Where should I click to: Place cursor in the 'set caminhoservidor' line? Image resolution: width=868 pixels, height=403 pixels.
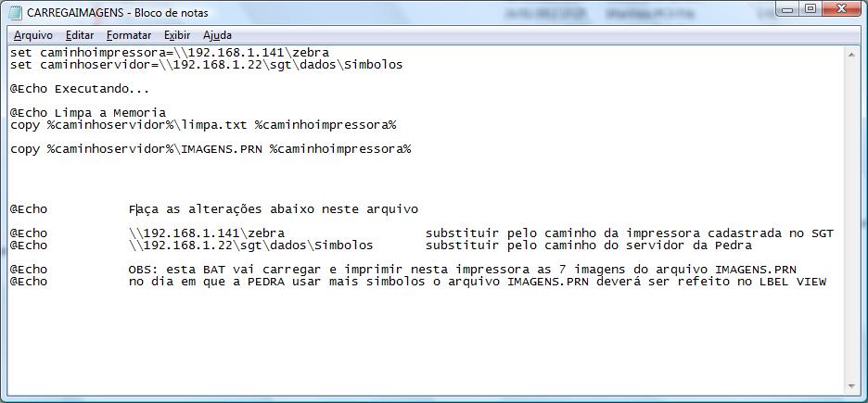[206, 65]
